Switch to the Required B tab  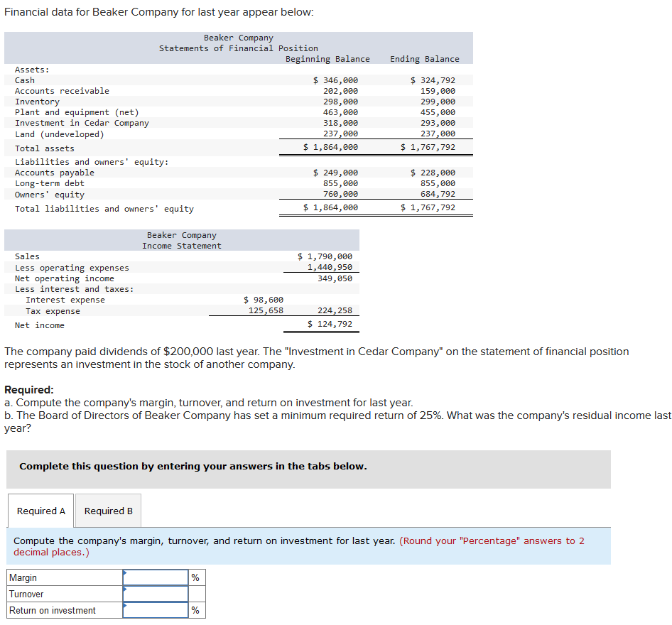pyautogui.click(x=108, y=511)
